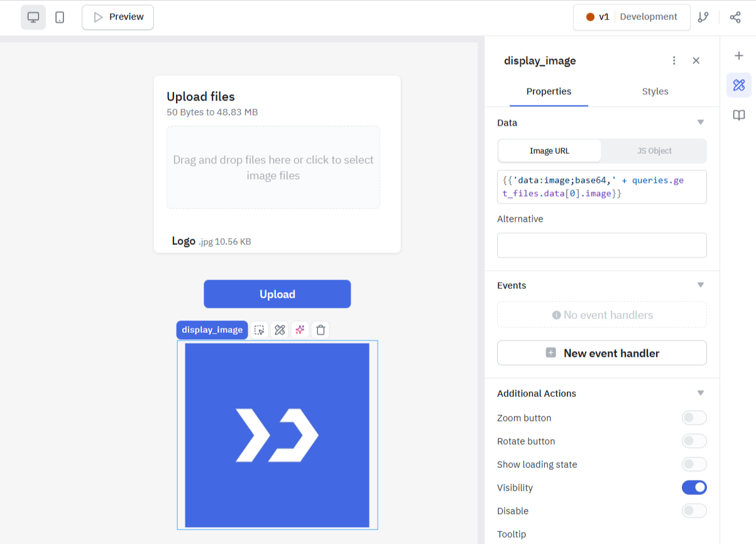Screen dimensions: 756x544
Task: Click the AI sparkle icon on display_image
Action: [x=300, y=330]
